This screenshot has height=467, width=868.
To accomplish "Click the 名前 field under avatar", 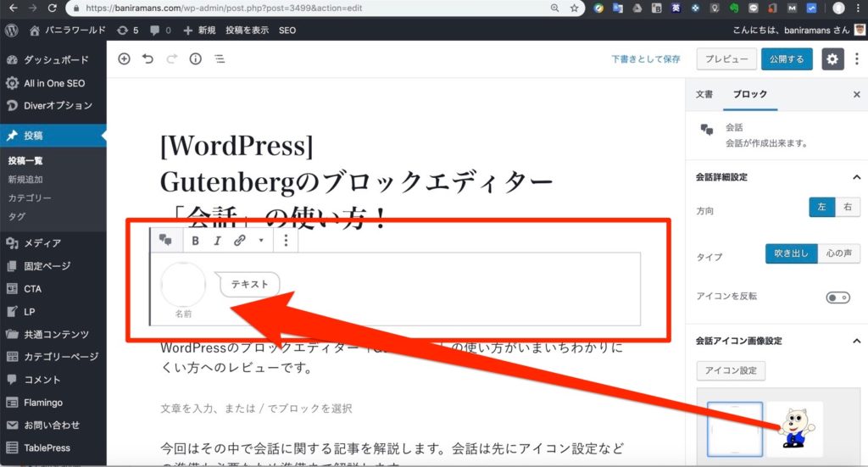I will tap(183, 314).
